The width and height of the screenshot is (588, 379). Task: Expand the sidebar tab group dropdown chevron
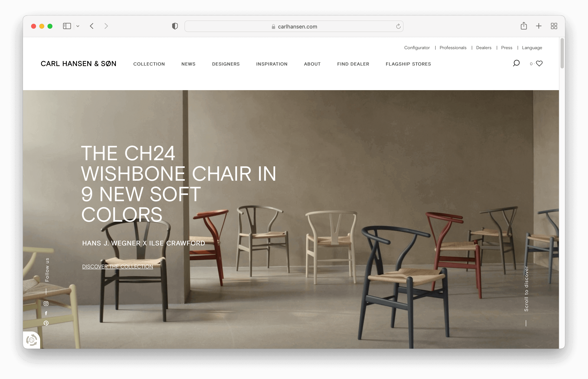[x=78, y=26]
